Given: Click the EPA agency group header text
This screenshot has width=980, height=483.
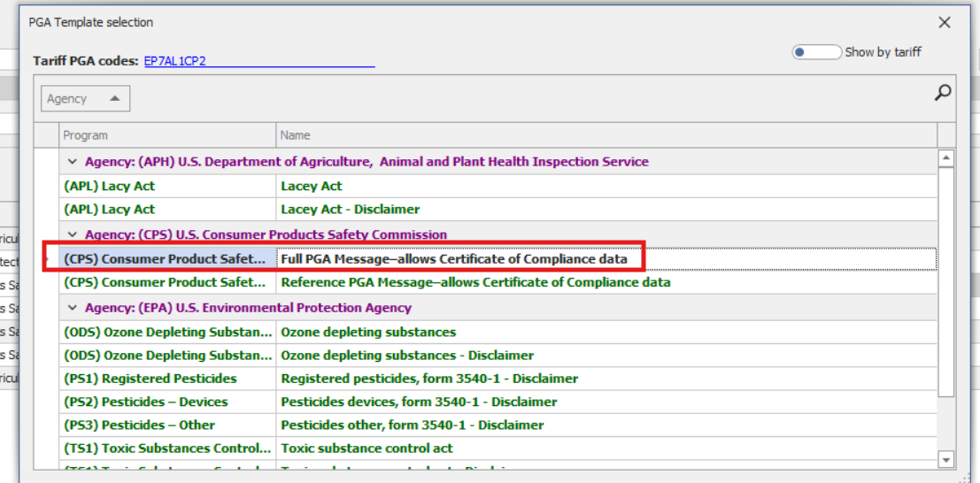Looking at the screenshot, I should coord(248,308).
